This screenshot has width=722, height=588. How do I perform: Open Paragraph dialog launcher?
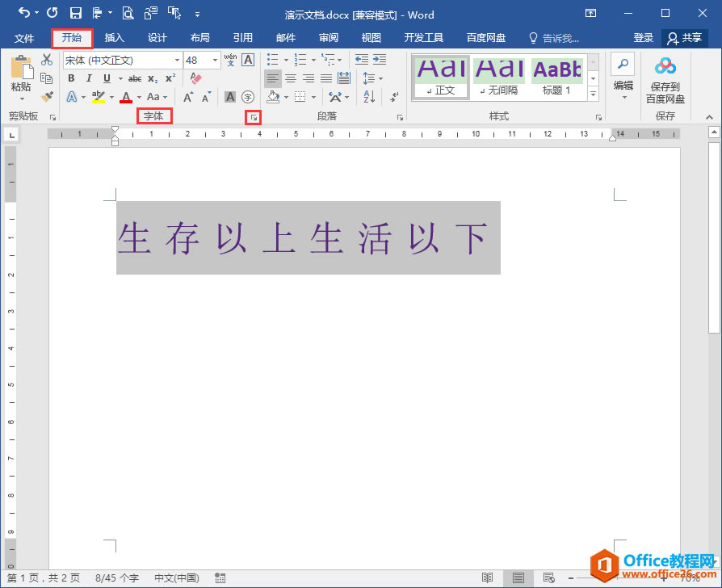400,118
